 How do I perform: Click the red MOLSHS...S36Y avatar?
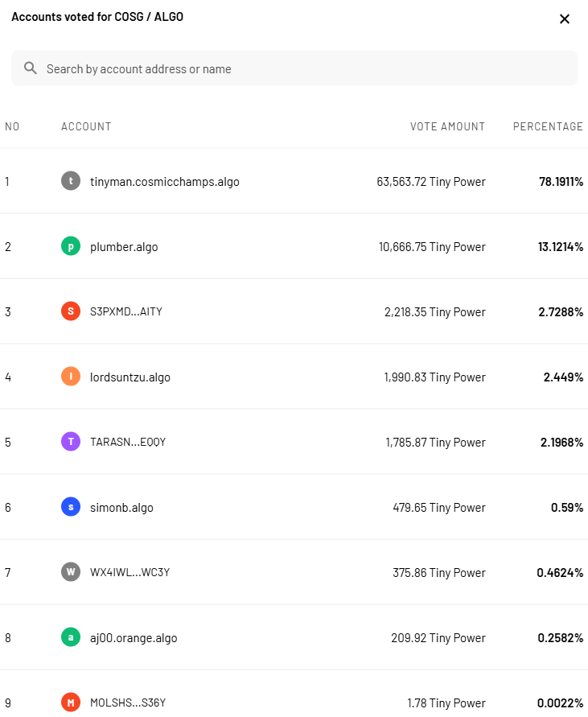tap(71, 703)
